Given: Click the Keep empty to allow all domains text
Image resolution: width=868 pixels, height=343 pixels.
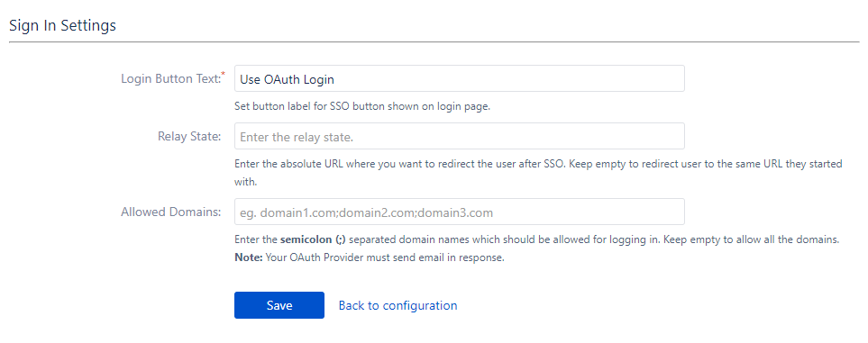Looking at the screenshot, I should pos(752,240).
